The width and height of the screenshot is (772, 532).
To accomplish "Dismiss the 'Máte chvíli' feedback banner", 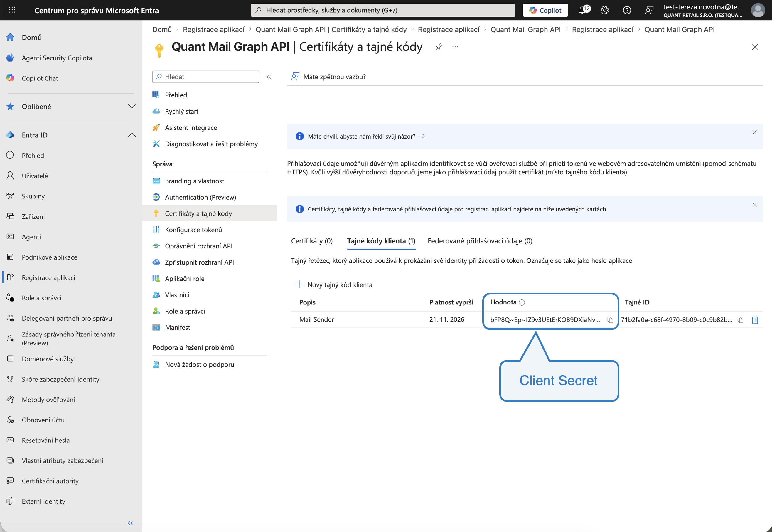I will click(754, 132).
